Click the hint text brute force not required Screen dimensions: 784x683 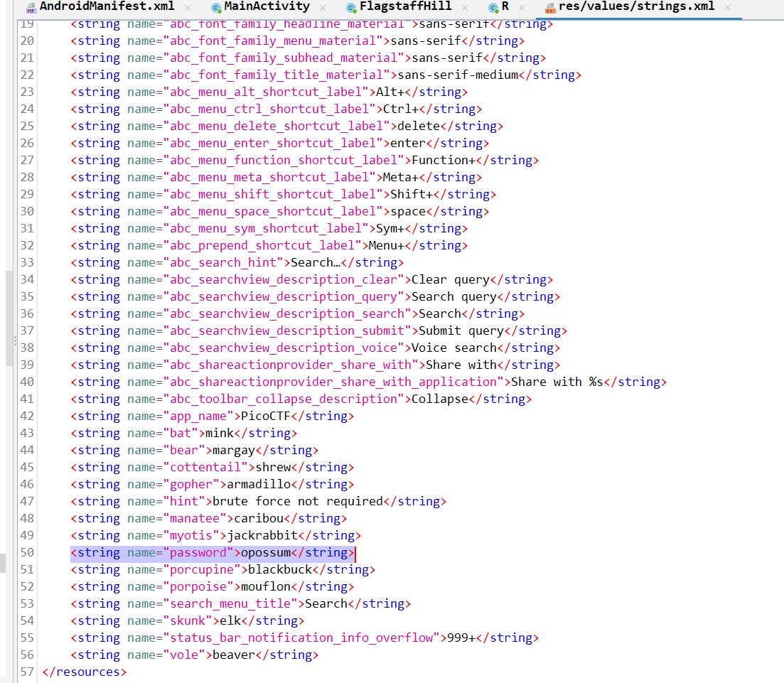point(304,501)
